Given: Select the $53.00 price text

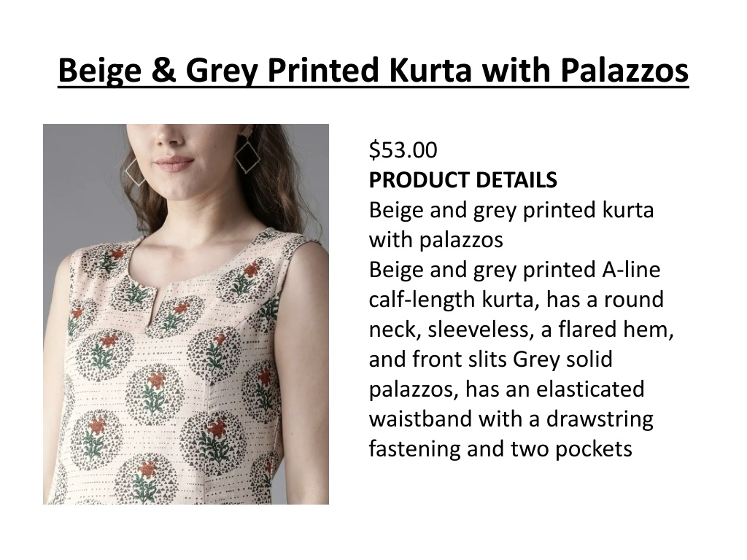Looking at the screenshot, I should (403, 150).
